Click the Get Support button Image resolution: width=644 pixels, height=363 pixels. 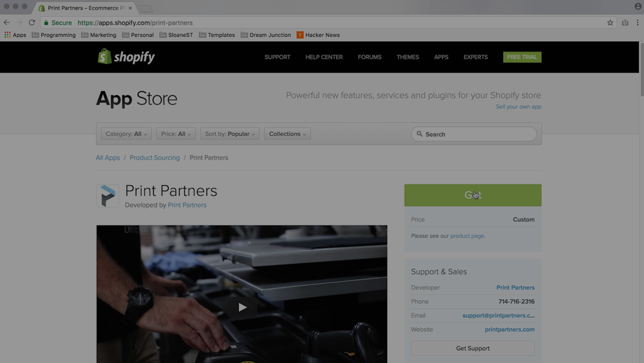click(x=473, y=348)
